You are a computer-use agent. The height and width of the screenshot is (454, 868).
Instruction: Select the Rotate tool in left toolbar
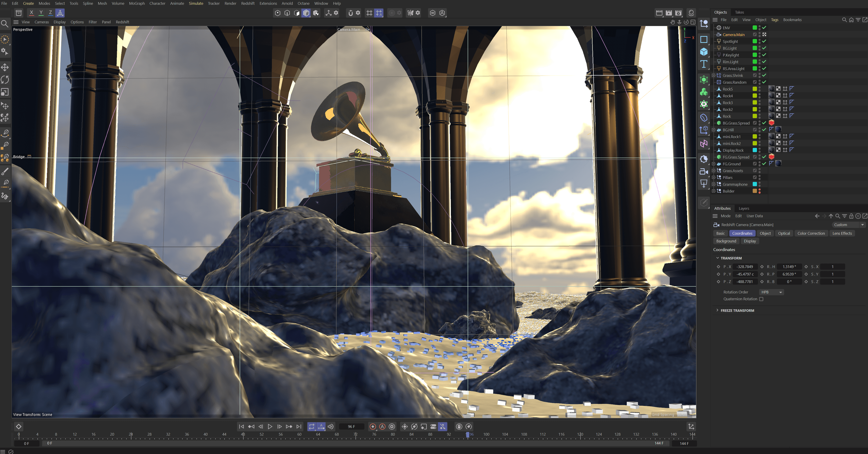click(5, 80)
